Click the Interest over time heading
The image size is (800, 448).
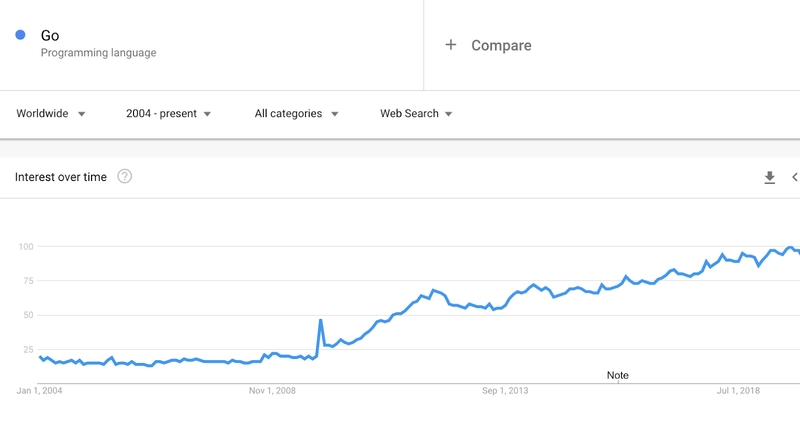(61, 177)
